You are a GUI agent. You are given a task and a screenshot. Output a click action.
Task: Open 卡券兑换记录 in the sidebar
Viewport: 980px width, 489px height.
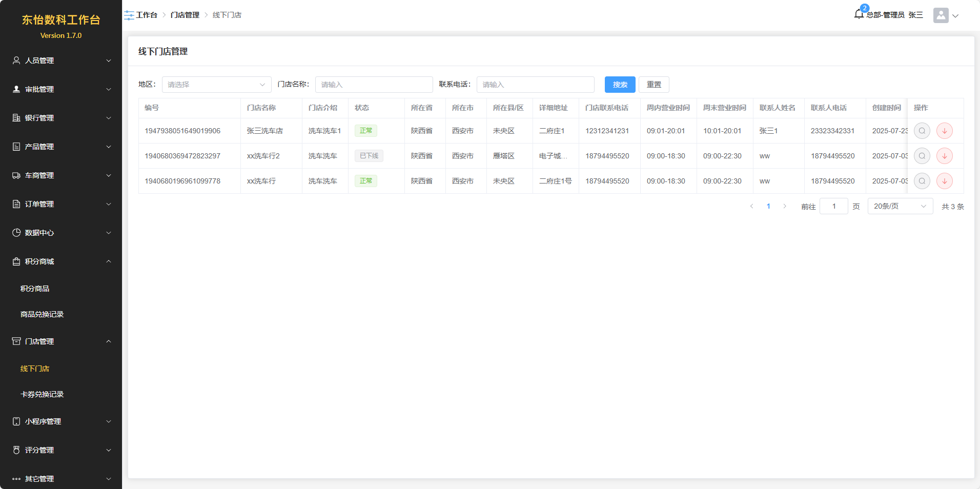(42, 394)
